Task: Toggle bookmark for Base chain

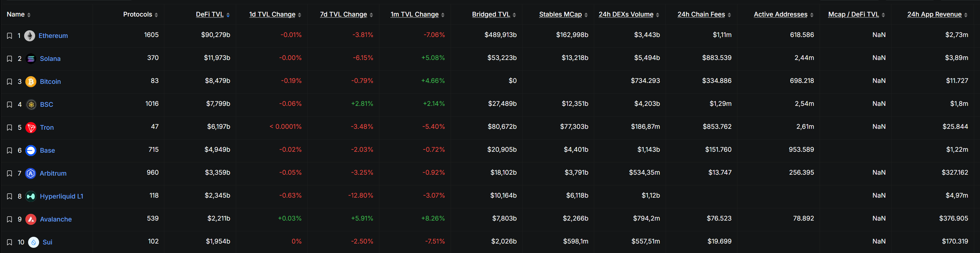Action: coord(9,151)
